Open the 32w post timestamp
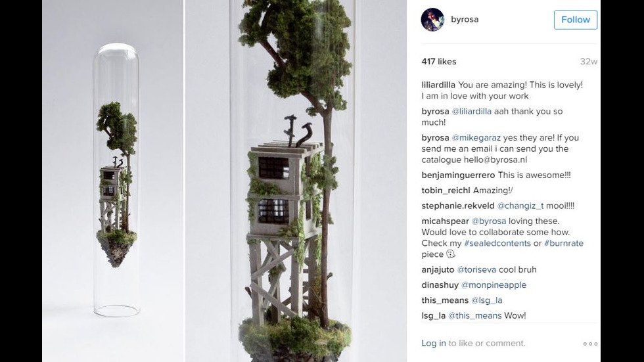The image size is (644, 362). [x=589, y=62]
